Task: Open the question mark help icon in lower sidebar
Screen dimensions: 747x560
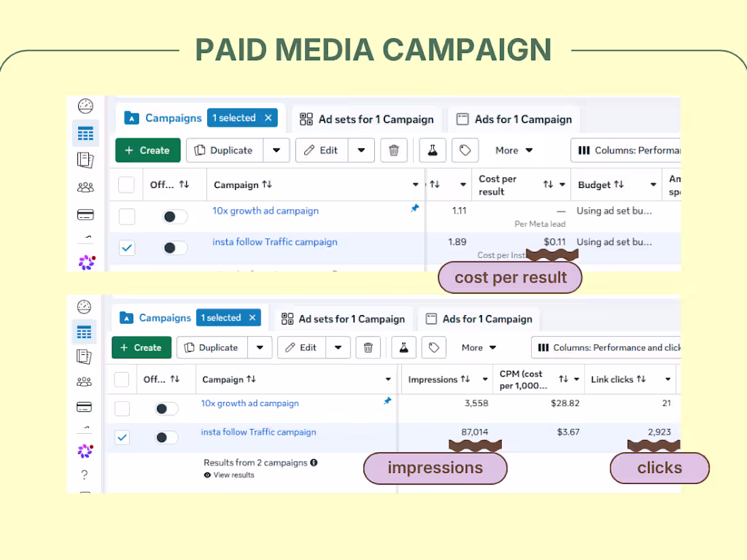Action: (x=84, y=474)
